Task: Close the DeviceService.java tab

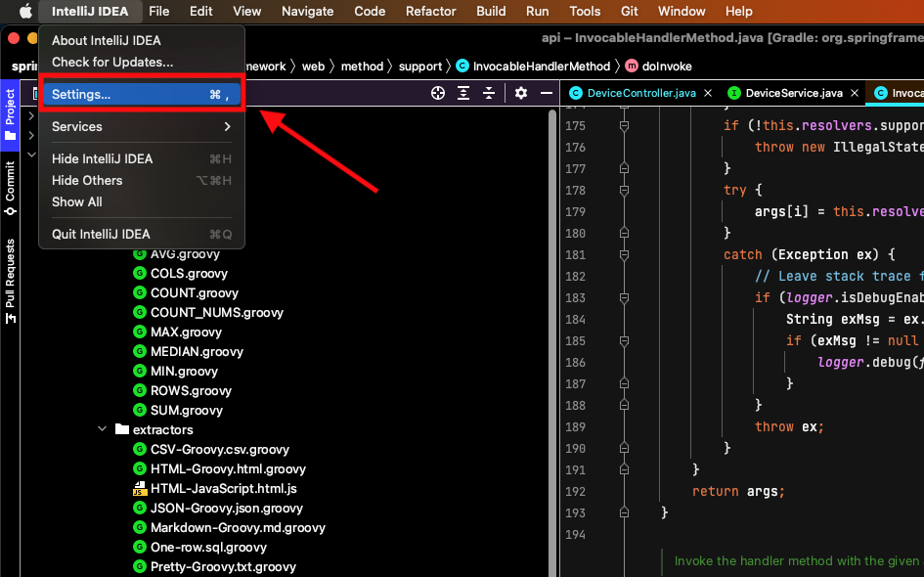Action: pos(855,93)
